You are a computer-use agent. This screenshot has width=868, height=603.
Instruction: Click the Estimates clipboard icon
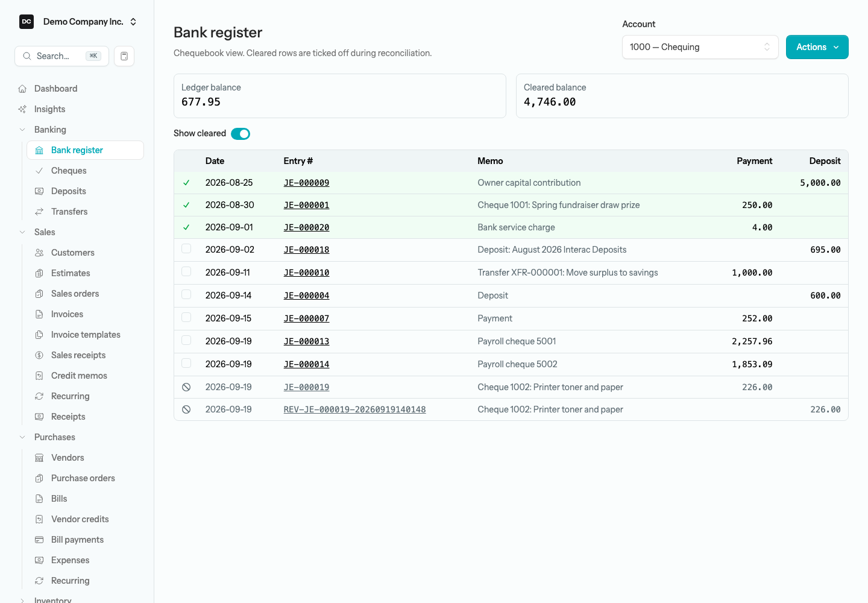pyautogui.click(x=39, y=273)
